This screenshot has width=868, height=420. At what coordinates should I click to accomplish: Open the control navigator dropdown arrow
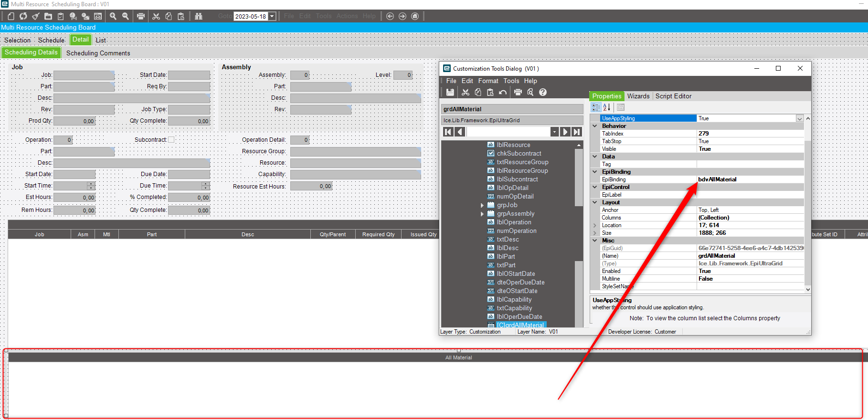pos(554,132)
